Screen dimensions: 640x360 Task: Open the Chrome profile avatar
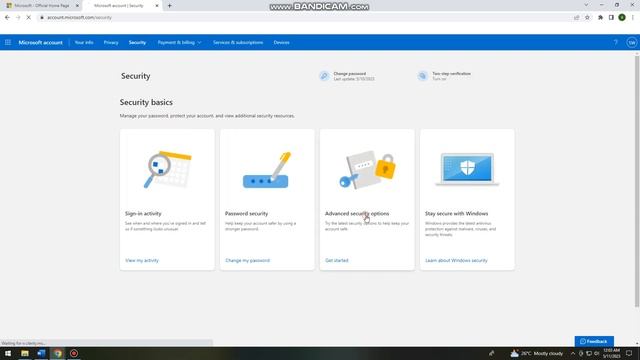(622, 18)
